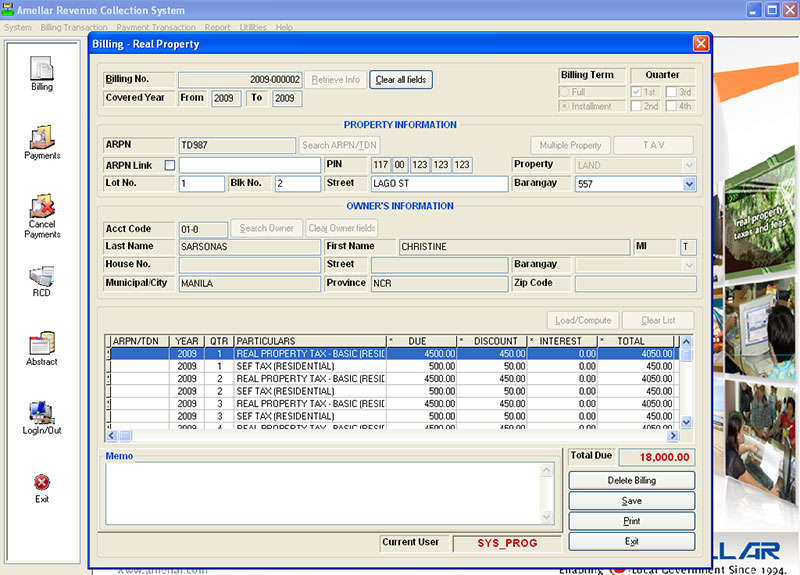Click the Covered Year To field
Viewport: 800px width, 575px height.
click(287, 98)
